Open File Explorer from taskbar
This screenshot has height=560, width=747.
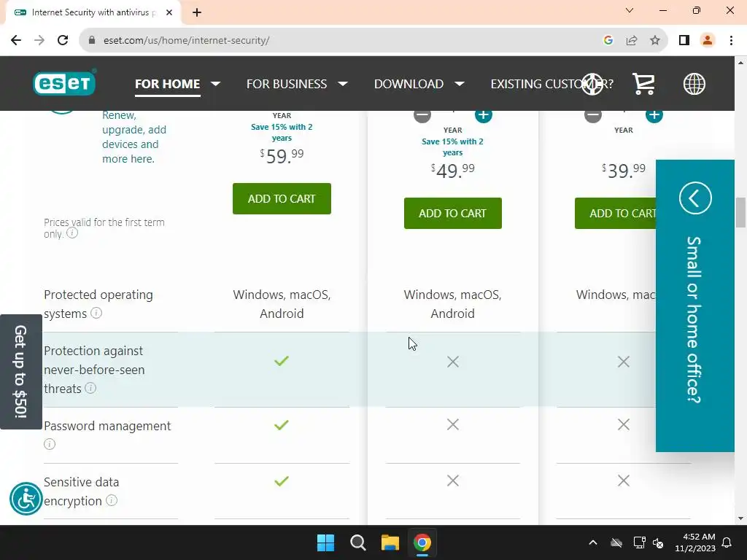390,542
